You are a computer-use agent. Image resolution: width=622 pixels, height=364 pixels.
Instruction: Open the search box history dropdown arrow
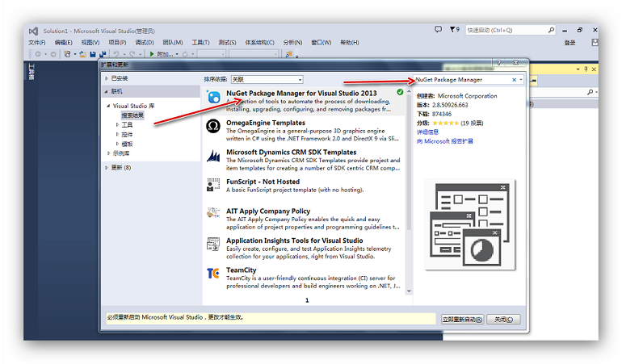click(521, 80)
